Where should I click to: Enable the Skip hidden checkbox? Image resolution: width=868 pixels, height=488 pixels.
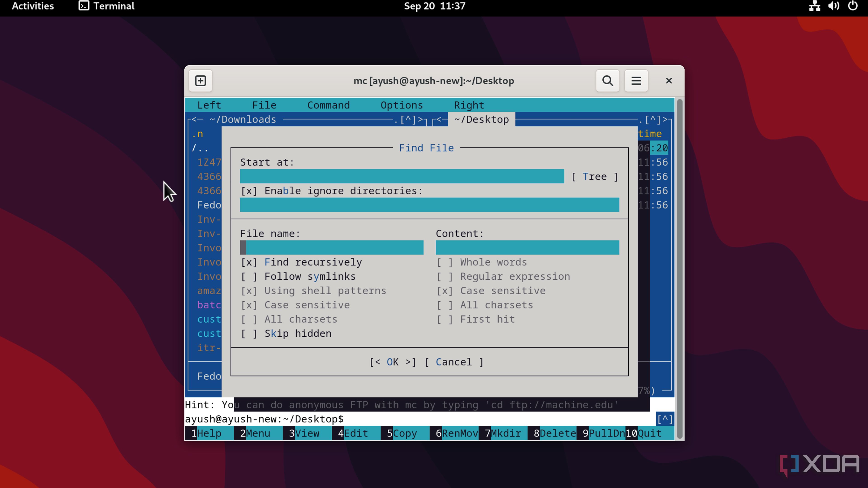(x=249, y=333)
